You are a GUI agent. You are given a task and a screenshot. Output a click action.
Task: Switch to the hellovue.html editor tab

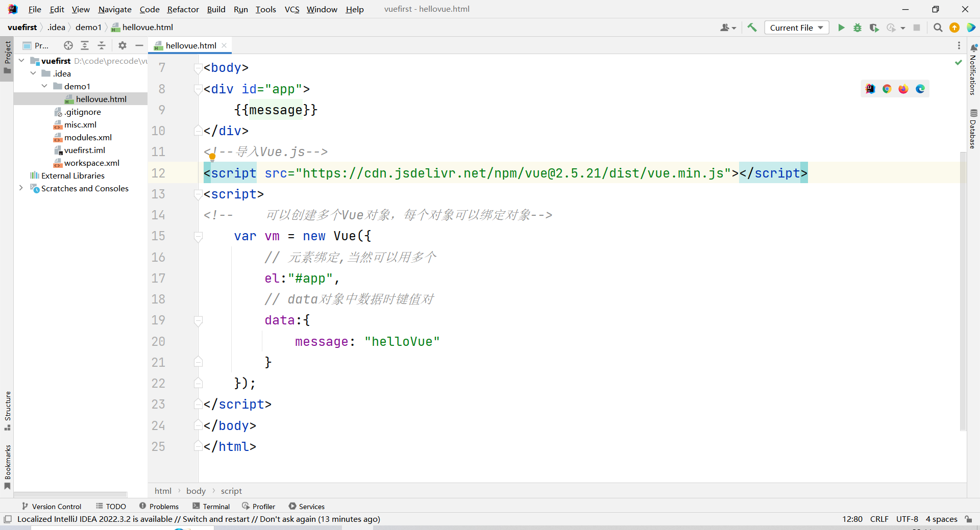[x=191, y=45]
